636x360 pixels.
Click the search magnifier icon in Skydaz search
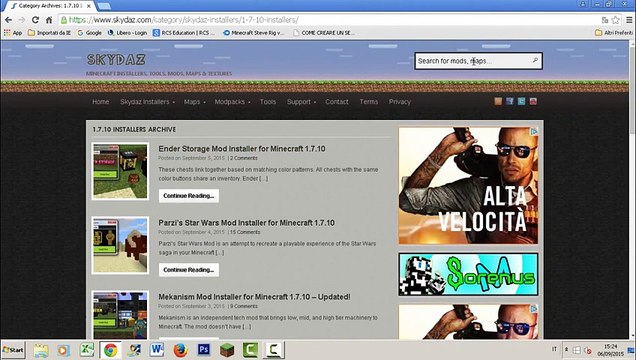pyautogui.click(x=535, y=61)
